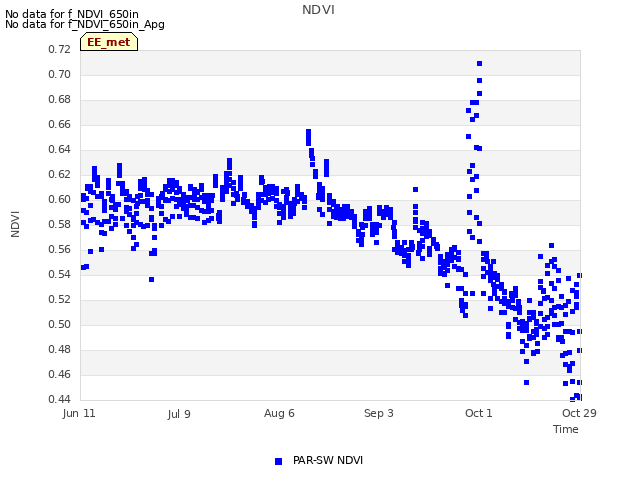Screen dimensions: 640x480
Task: Click the Jun 11 x-axis label
Action: [79, 413]
